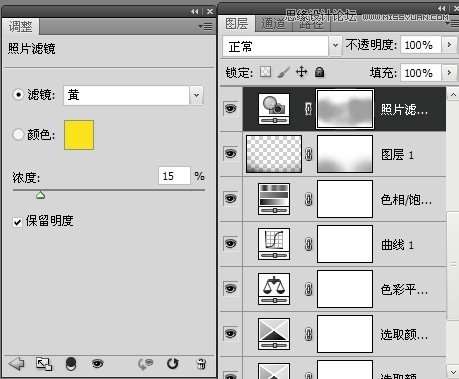This screenshot has width=459, height=379.
Task: Click the layers list scroll down arrow
Action: coord(453,371)
